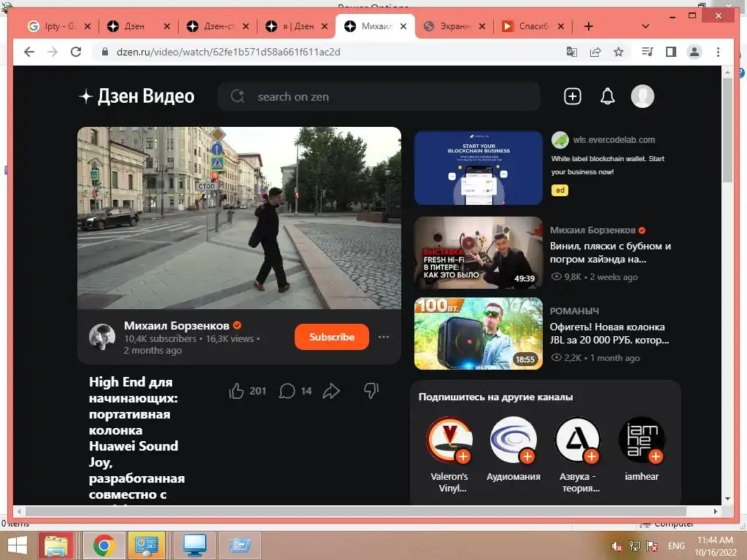This screenshot has width=747, height=560.
Task: Open a new browser tab
Action: click(x=589, y=26)
